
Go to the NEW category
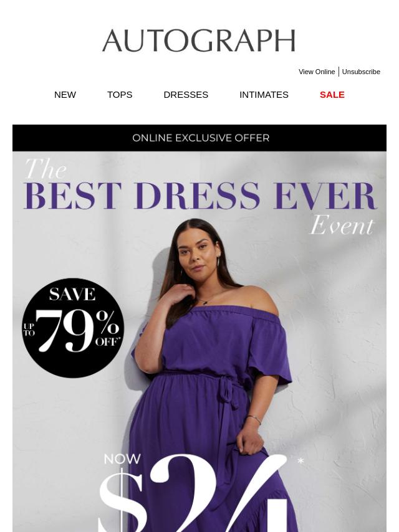click(x=65, y=95)
